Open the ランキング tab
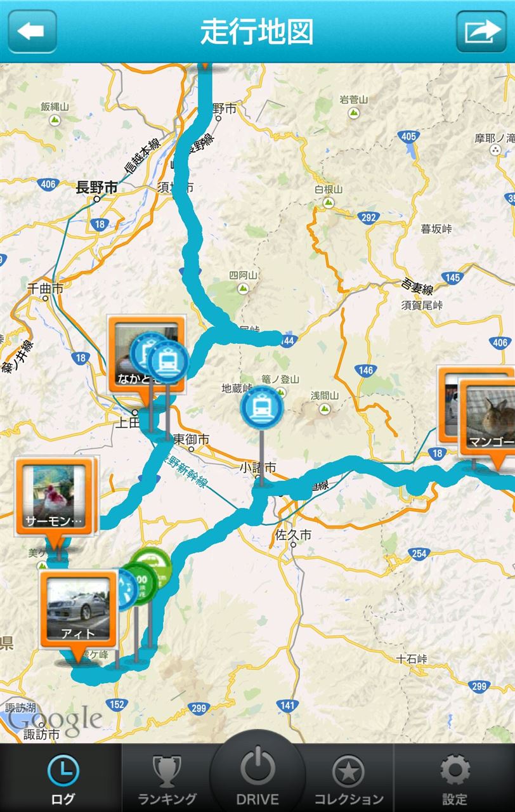The image size is (515, 812). [x=167, y=778]
